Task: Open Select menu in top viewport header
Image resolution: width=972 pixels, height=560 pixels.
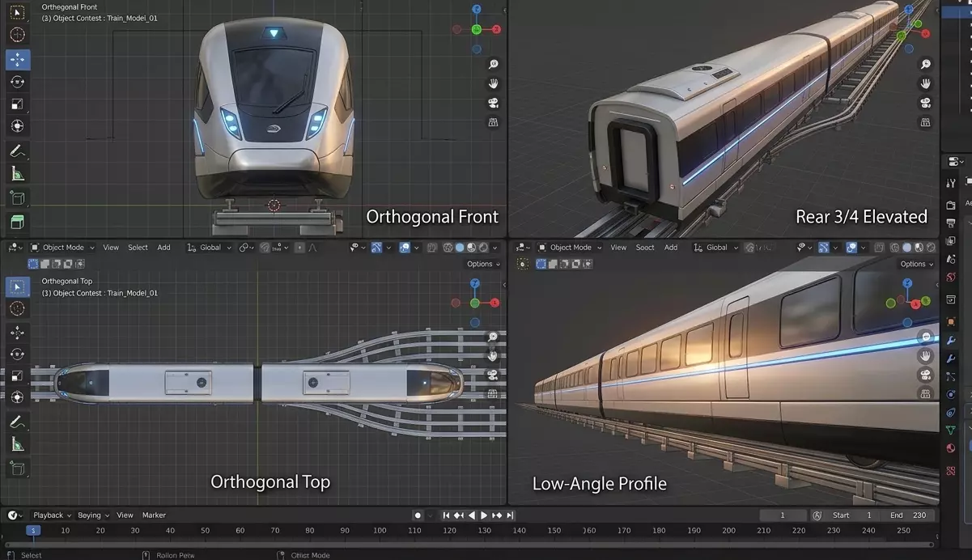Action: [138, 248]
